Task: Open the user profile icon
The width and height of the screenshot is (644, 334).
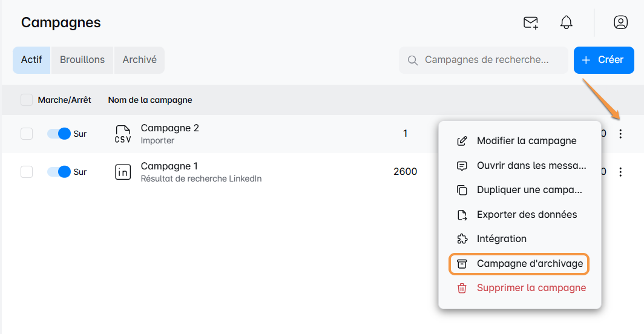Action: point(620,23)
